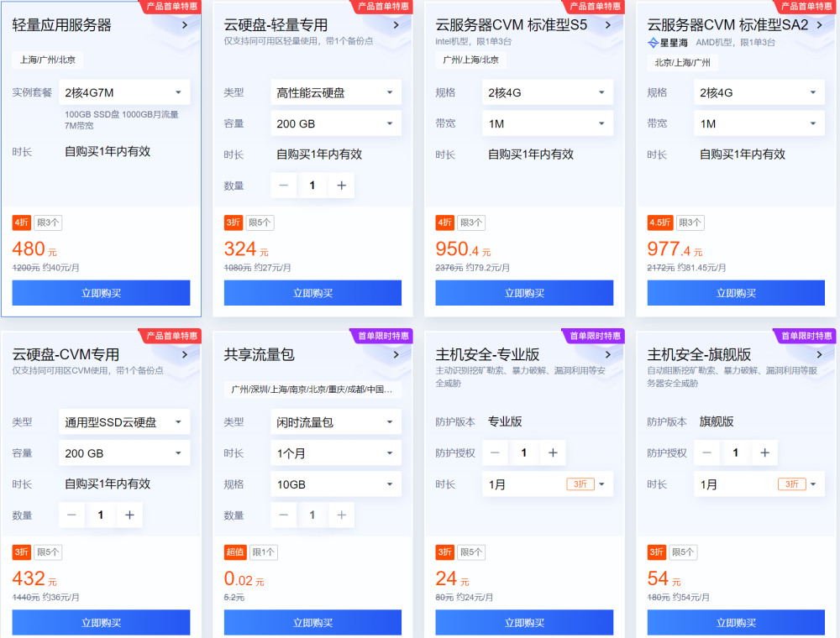840x638 pixels.
Task: Click arrow icon on 共享流量包 card
Action: (x=396, y=354)
